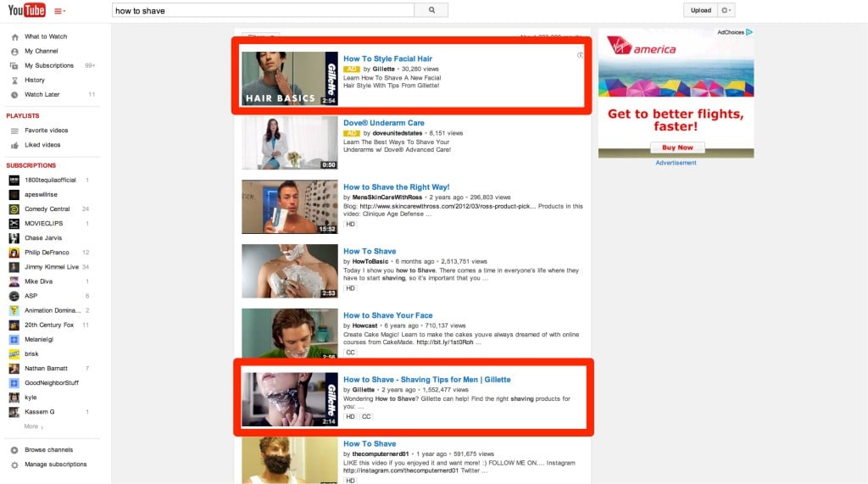Click the Animation Domination channel icon
Image resolution: width=868 pixels, height=484 pixels.
click(x=14, y=310)
